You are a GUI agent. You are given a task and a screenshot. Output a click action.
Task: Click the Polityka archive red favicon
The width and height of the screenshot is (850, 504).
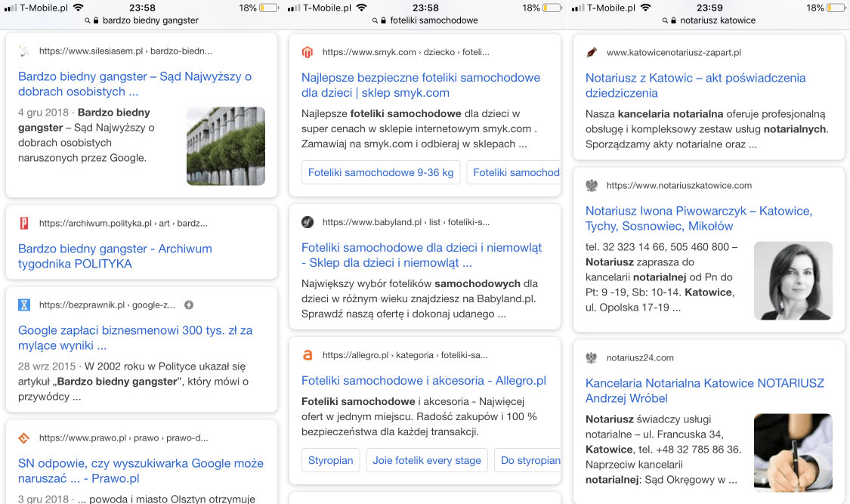24,223
